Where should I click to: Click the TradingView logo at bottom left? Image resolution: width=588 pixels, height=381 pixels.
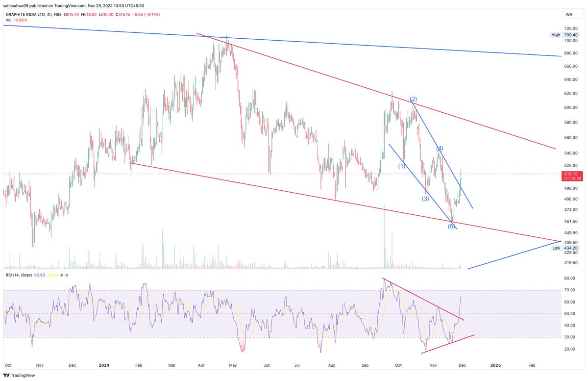(20, 376)
